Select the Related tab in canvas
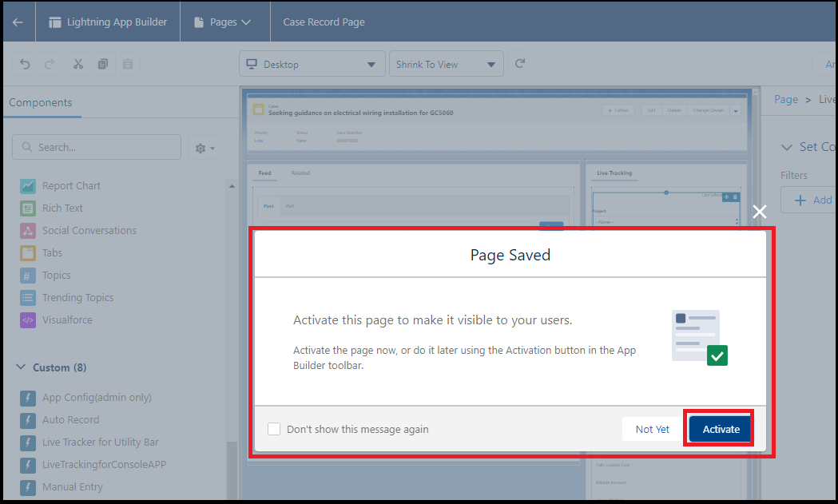 coord(300,173)
